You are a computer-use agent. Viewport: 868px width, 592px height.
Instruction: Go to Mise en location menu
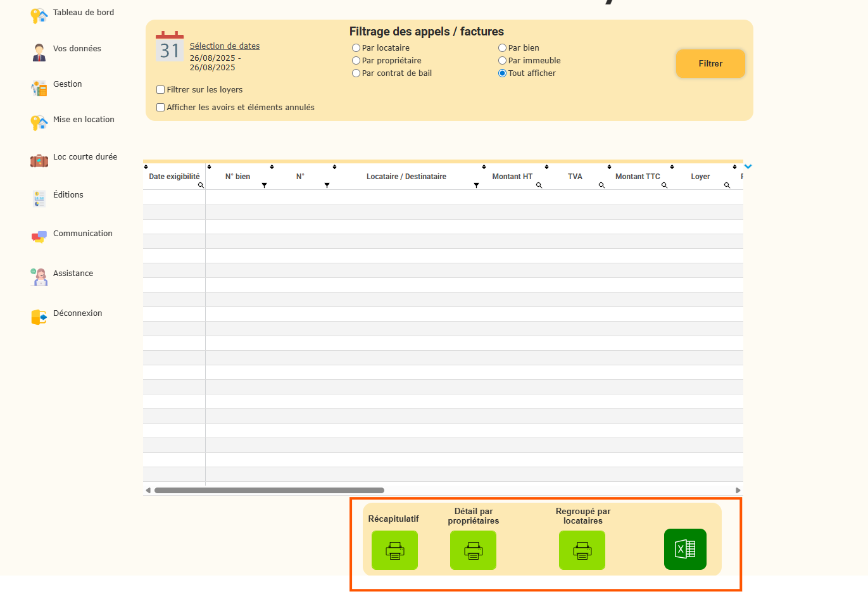point(84,120)
